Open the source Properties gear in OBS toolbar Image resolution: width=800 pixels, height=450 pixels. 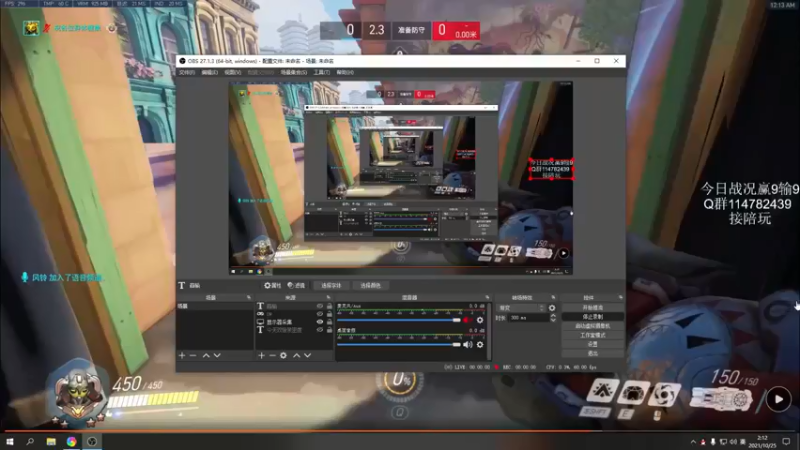[272, 285]
